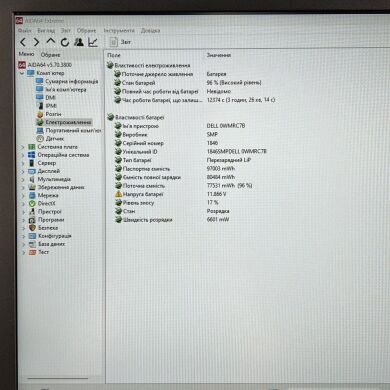Select Сумарна інформація in the tree

[x=67, y=81]
